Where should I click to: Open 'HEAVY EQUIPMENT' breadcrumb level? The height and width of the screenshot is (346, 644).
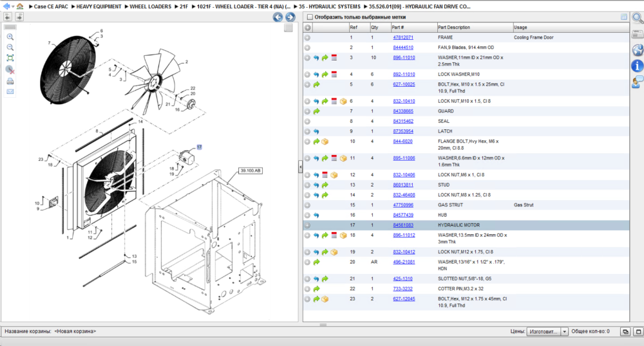(99, 6)
